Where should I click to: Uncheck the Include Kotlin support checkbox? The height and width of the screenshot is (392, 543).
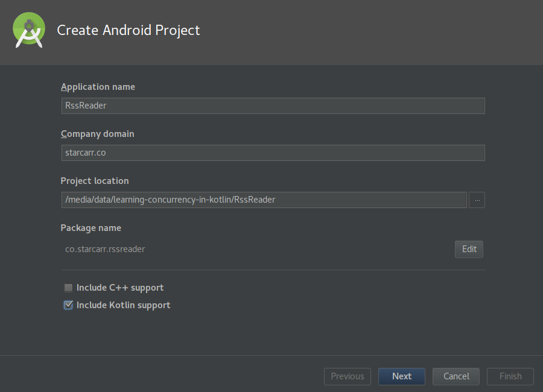(69, 305)
